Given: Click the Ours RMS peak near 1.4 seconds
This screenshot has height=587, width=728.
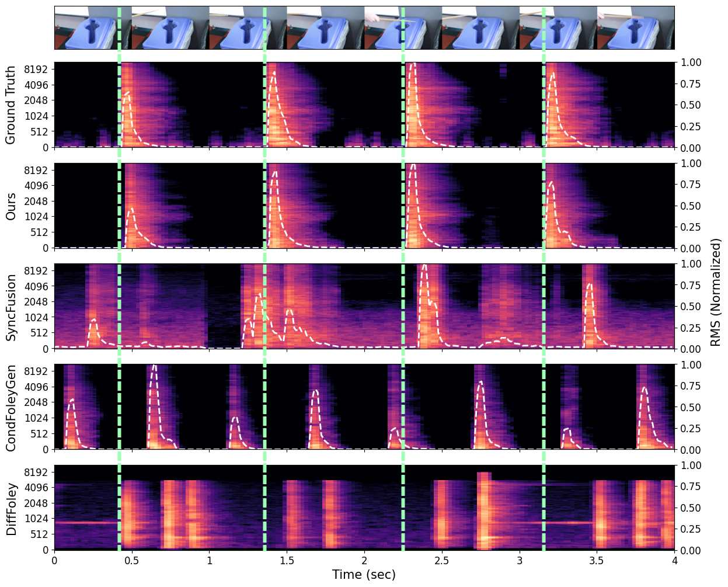Looking at the screenshot, I should [274, 172].
